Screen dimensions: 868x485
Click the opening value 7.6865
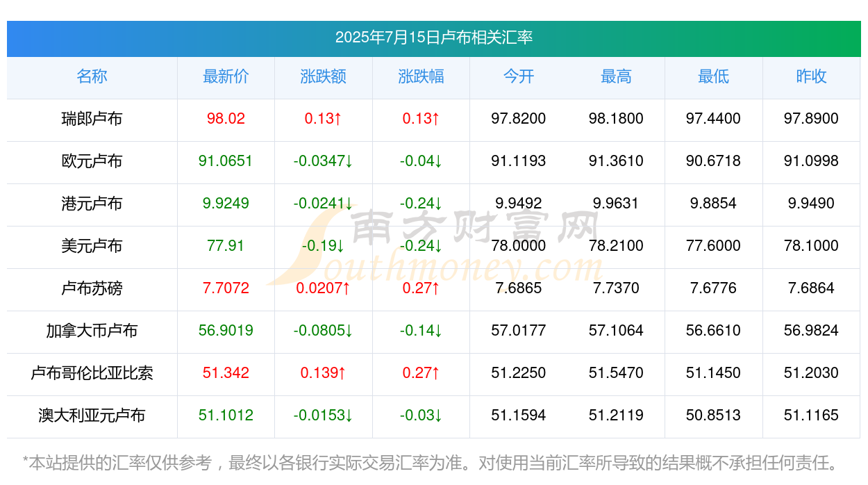coord(519,288)
